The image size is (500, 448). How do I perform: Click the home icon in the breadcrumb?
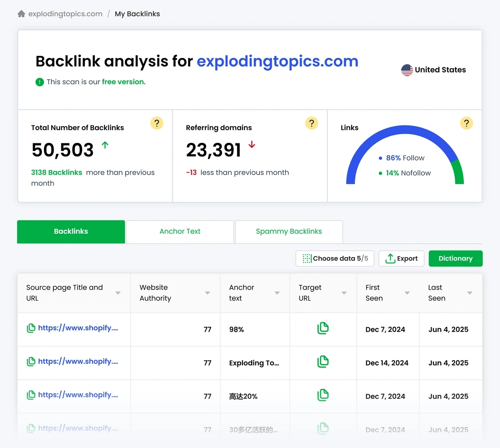[21, 14]
